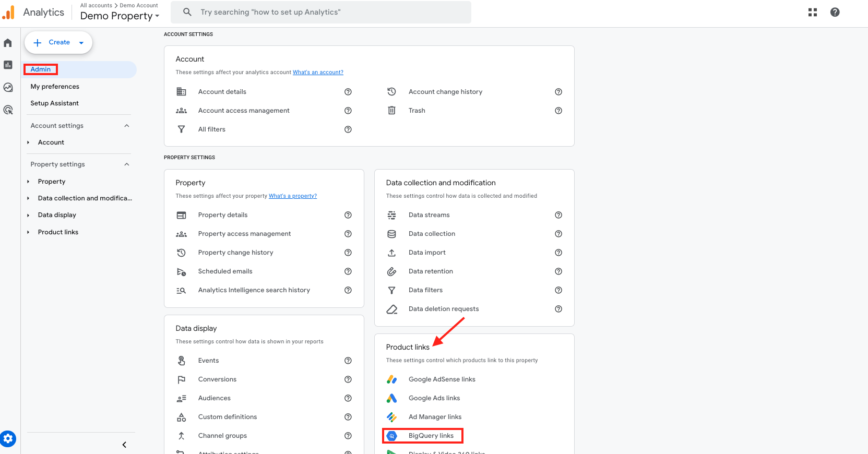Screen dimensions: 868x454
Task: Click the help icon in top bar
Action: (x=835, y=12)
